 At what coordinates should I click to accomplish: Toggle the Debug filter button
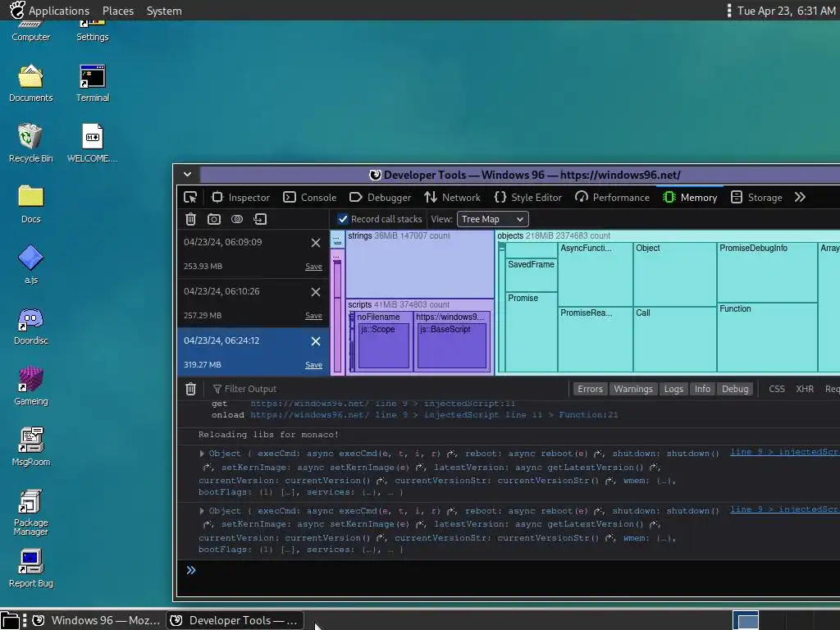[735, 389]
